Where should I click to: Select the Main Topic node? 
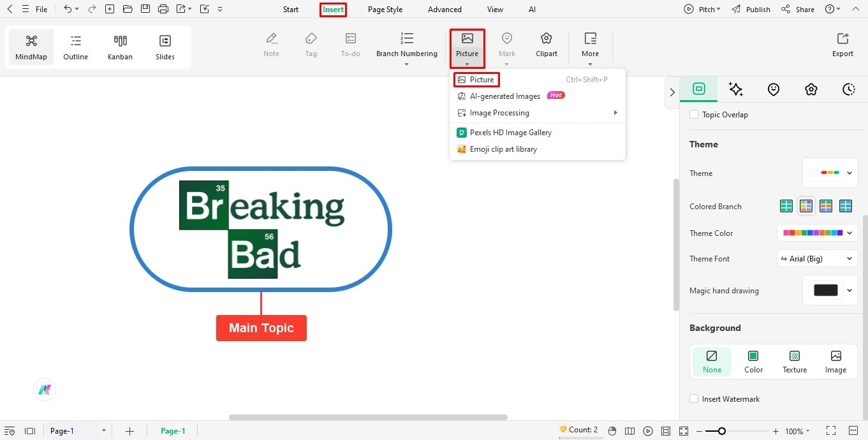point(261,328)
